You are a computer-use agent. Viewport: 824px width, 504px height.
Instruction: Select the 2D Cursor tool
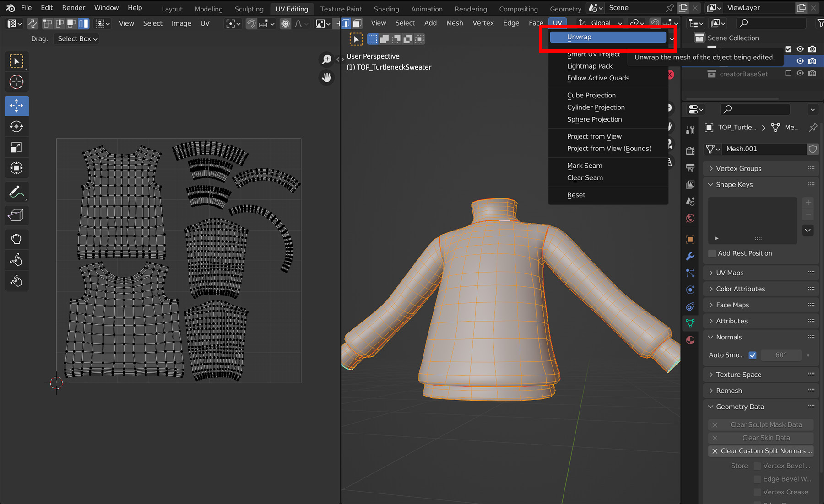(x=16, y=82)
